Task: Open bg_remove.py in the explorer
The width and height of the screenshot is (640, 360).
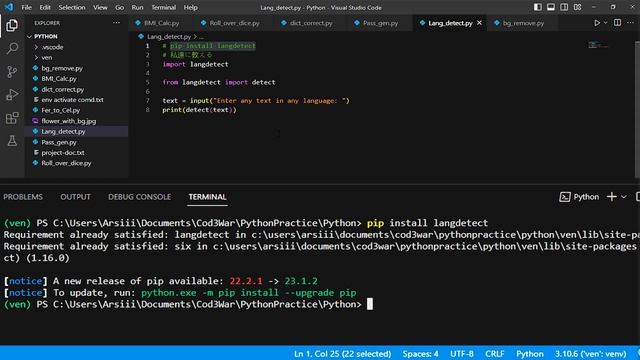Action: (x=77, y=68)
